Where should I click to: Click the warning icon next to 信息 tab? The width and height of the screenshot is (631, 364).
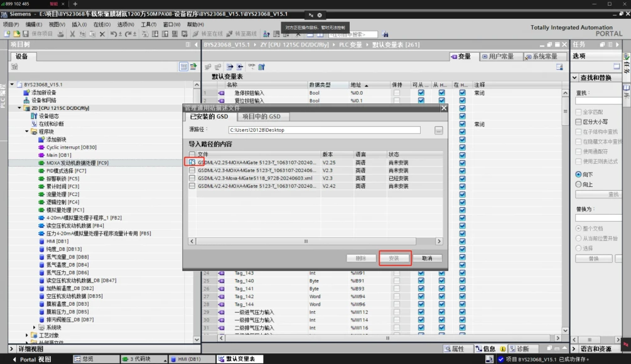point(503,349)
